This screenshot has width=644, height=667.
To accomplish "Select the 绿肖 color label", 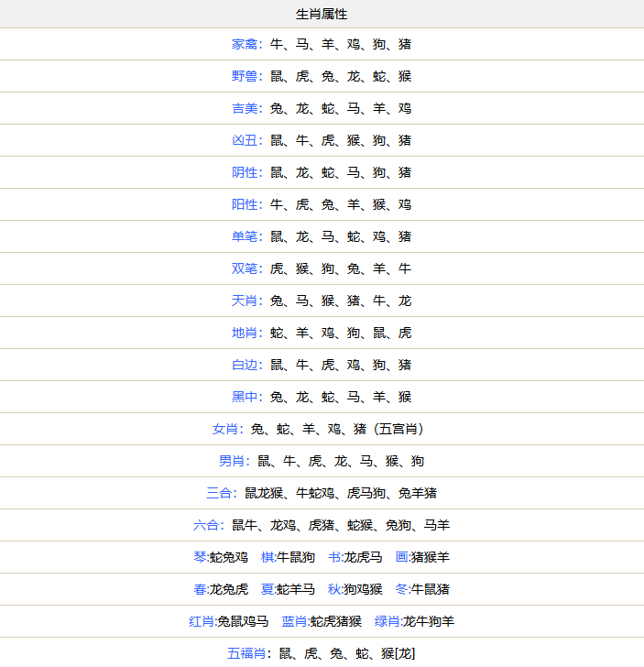I will coord(387,621).
